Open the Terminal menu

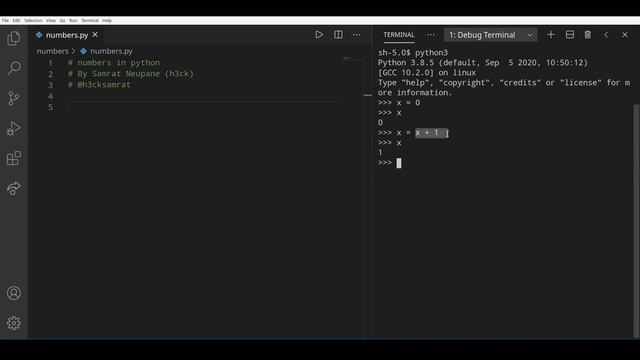[90, 20]
